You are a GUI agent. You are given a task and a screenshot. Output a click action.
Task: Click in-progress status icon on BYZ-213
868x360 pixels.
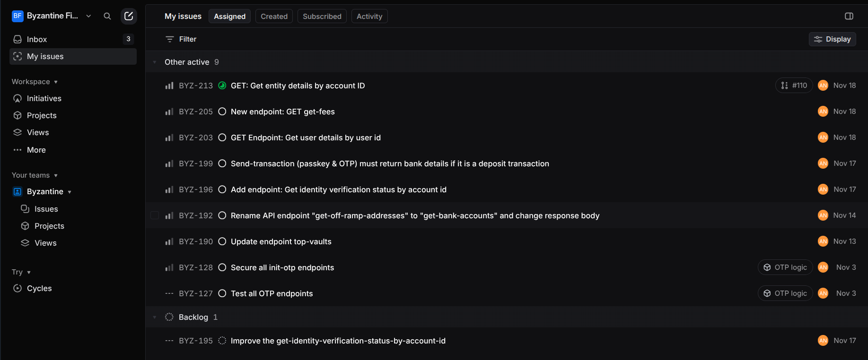tap(222, 86)
